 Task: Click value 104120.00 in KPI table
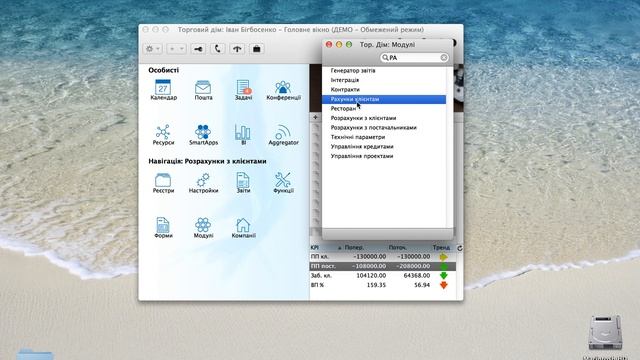(x=371, y=276)
